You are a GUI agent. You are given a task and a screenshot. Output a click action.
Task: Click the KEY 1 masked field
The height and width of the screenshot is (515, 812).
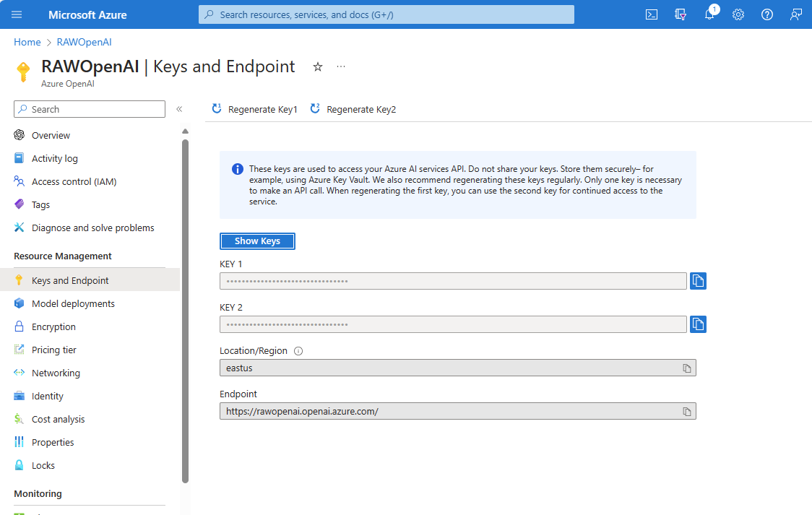pyautogui.click(x=453, y=281)
